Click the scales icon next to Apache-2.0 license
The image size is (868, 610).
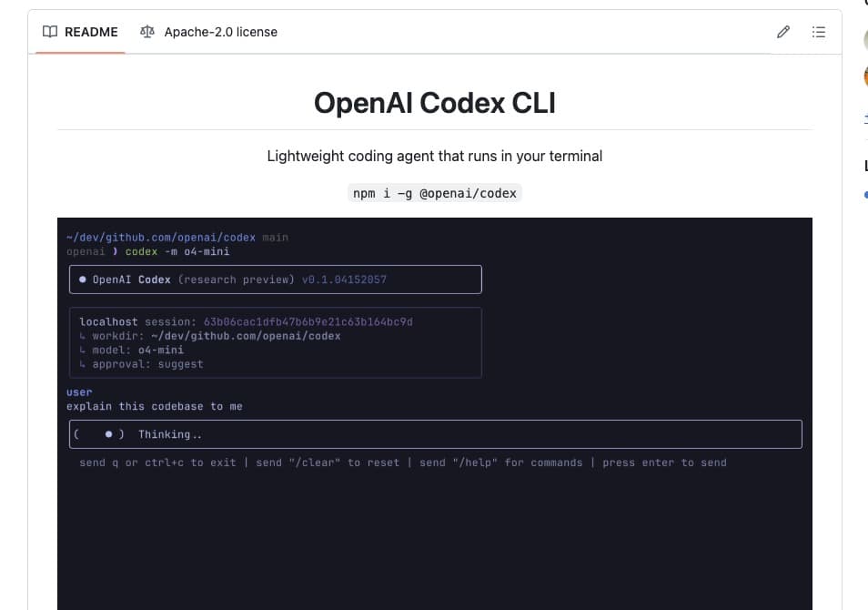tap(146, 31)
